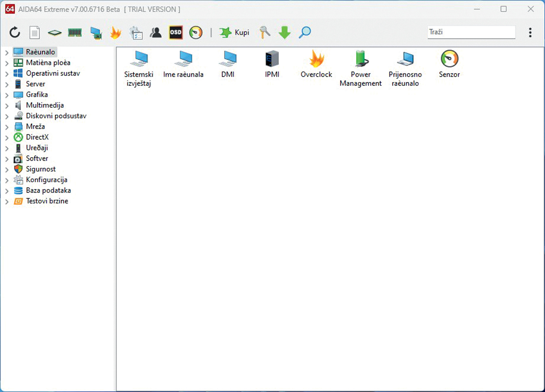This screenshot has width=545, height=392.
Task: Click the AIDA64 title bar logo
Action: coord(10,9)
